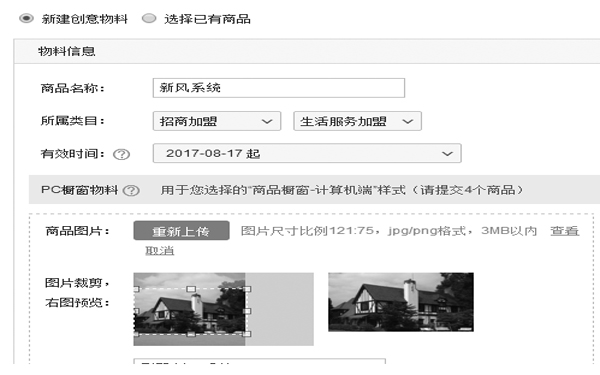Click the 重新上传 button
The width and height of the screenshot is (600, 375).
pos(181,231)
